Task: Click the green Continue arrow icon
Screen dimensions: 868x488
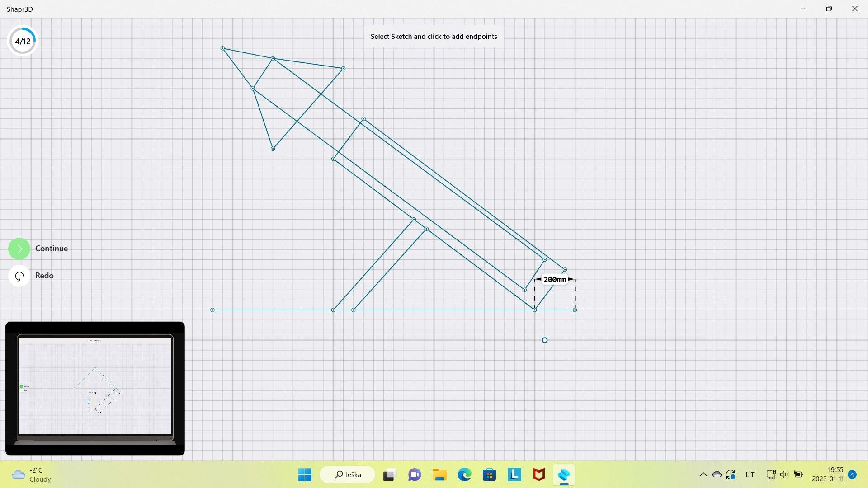Action: pos(19,249)
